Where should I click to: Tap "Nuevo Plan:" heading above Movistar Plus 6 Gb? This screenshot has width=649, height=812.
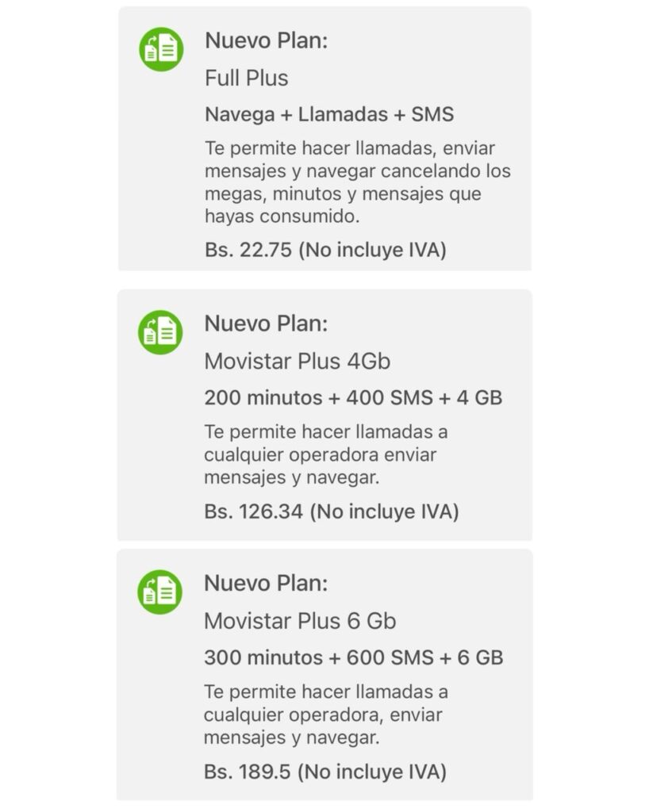[267, 584]
